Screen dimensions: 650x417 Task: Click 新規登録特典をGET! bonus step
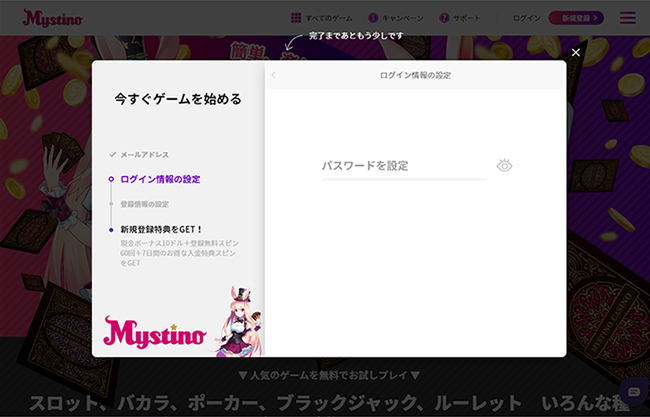(x=161, y=229)
